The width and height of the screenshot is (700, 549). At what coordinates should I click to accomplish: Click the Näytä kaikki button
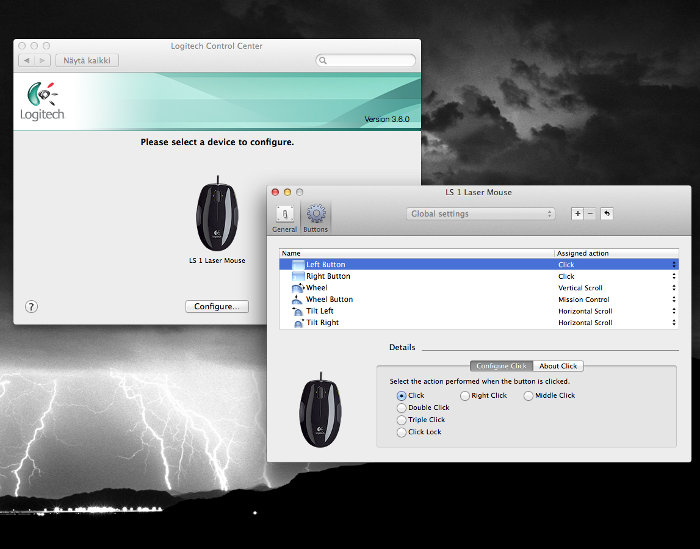click(x=87, y=60)
